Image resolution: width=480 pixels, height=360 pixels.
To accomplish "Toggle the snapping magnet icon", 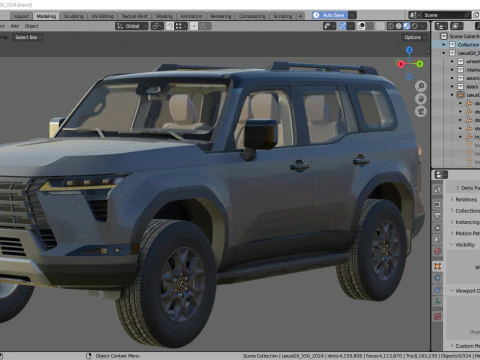I will pos(170,26).
